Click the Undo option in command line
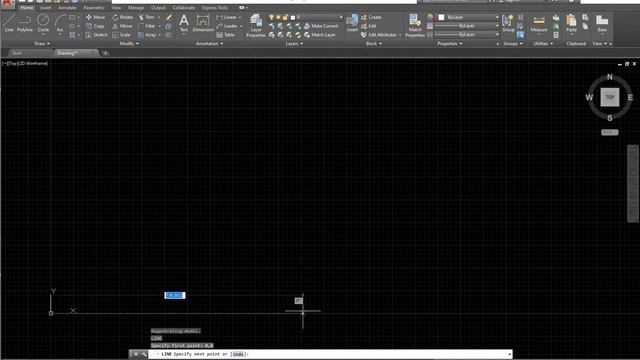 [239, 354]
